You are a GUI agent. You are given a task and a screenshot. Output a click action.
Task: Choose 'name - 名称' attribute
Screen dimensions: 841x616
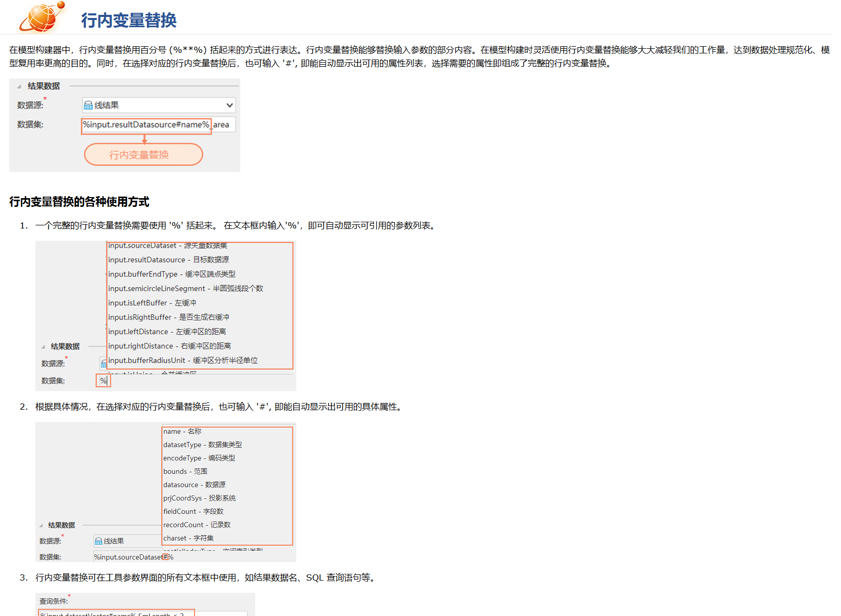(x=182, y=431)
